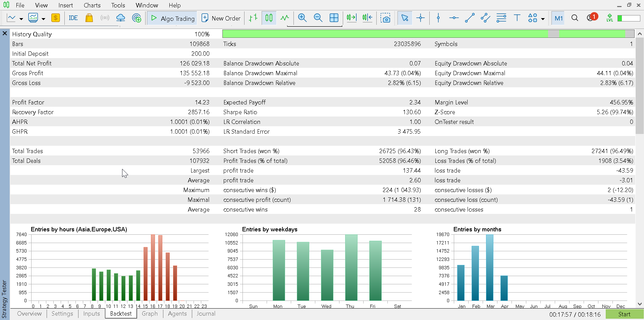Select the text label tool
This screenshot has height=320, width=644.
[517, 18]
